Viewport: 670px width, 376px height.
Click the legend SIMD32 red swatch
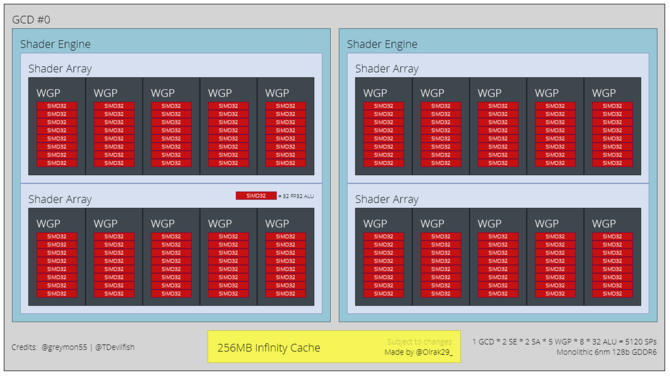[x=256, y=196]
